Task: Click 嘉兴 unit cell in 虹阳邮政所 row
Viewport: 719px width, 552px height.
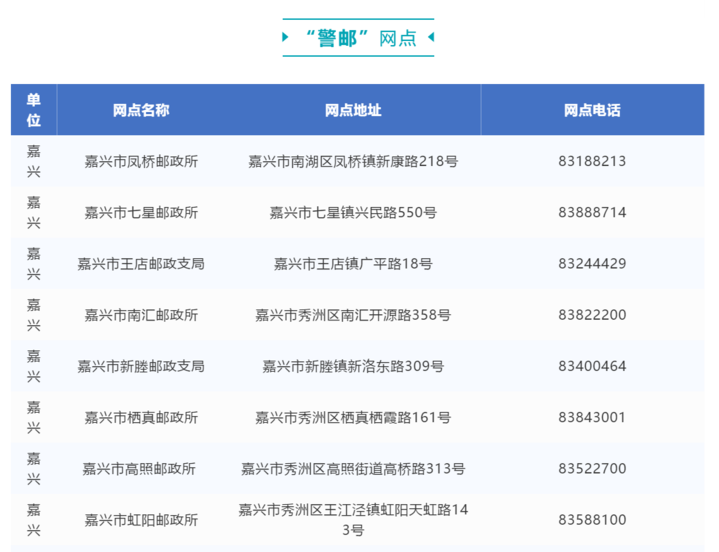Action: (33, 521)
